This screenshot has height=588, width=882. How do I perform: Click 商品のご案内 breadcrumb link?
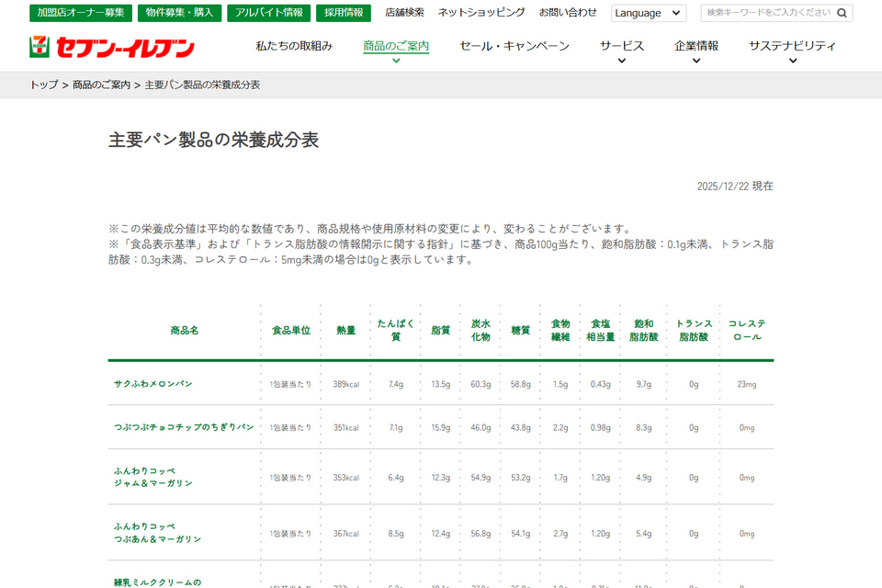pyautogui.click(x=101, y=85)
